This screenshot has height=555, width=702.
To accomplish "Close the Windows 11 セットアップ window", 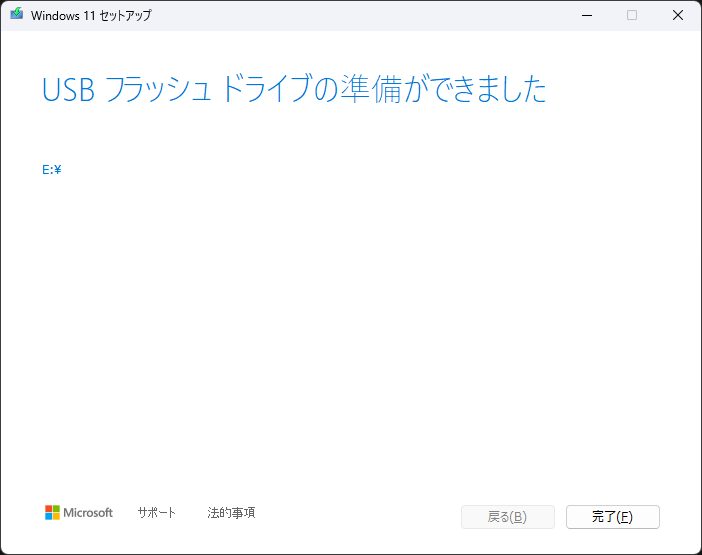I will [678, 15].
